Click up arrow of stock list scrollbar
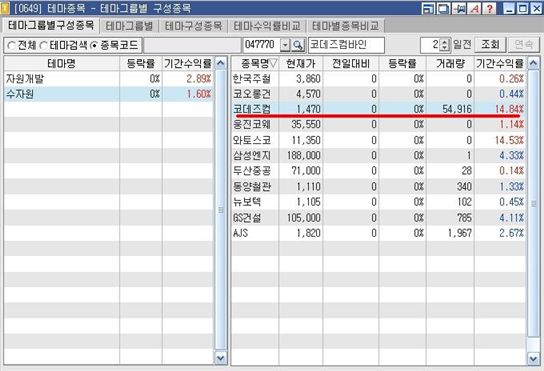Screen dimensions: 544x371 point(533,63)
